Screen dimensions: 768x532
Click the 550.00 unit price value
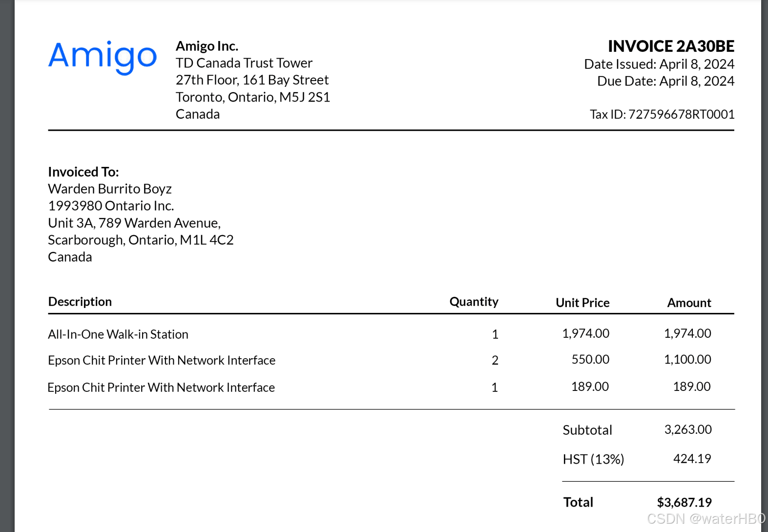pos(590,360)
